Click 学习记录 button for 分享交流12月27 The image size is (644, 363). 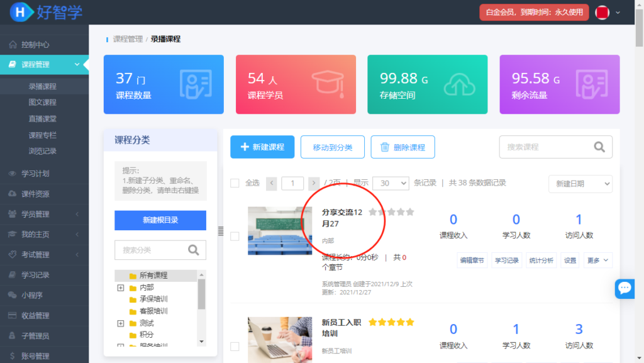506,260
